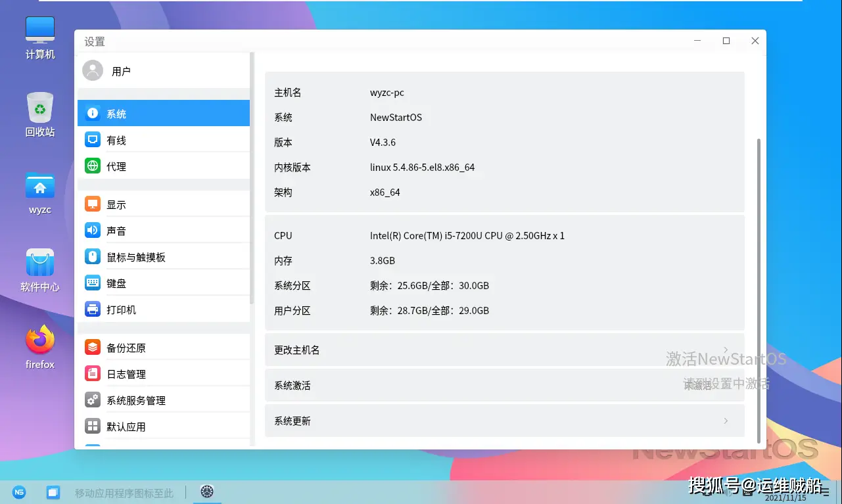Open the 回收站 recycle bin icon

coord(40,115)
